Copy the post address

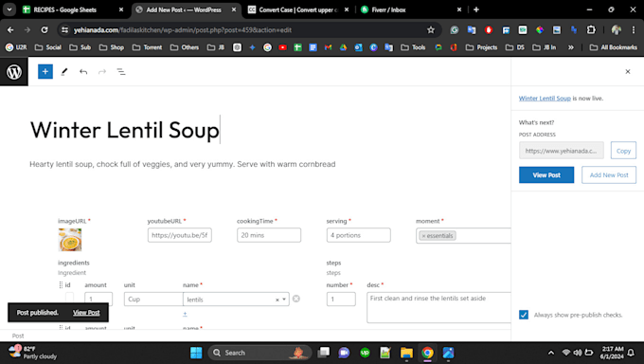(623, 151)
